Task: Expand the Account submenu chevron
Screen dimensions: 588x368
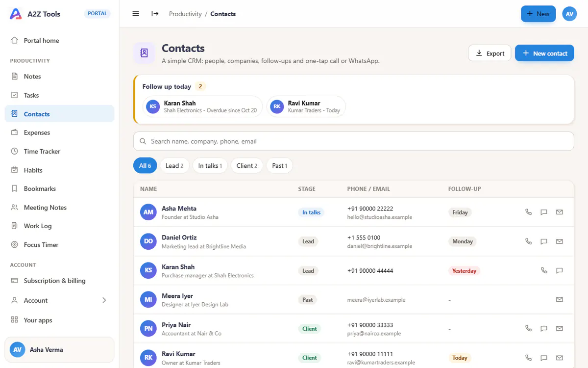Action: pos(104,300)
